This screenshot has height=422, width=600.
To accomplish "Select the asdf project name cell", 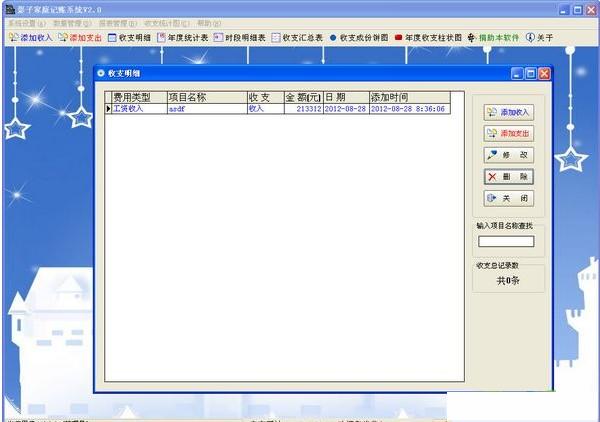I will click(207, 109).
